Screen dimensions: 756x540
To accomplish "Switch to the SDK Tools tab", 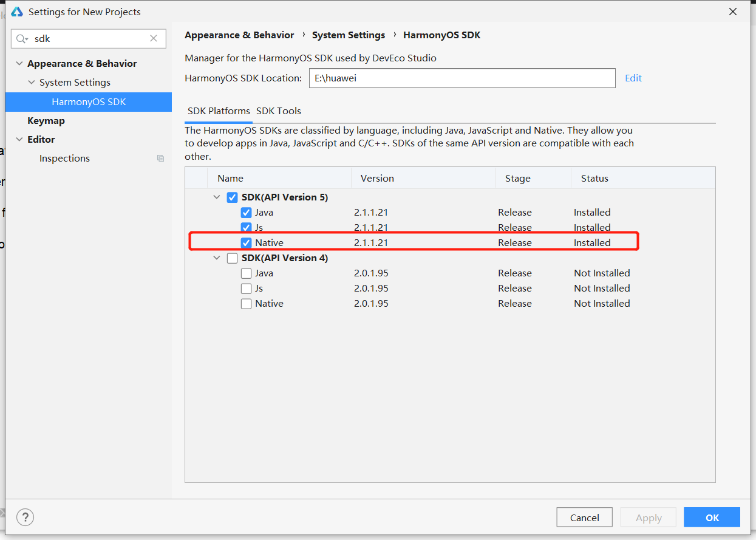I will click(x=279, y=111).
